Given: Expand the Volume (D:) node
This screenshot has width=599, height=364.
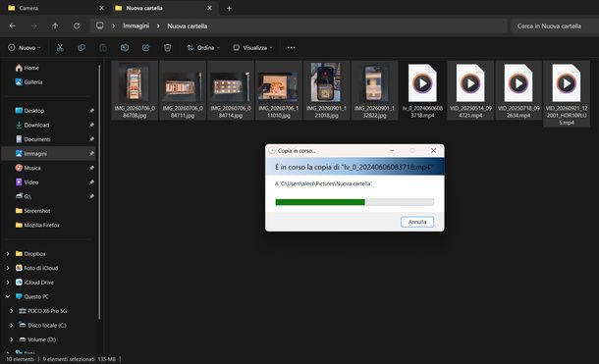Looking at the screenshot, I should point(12,339).
